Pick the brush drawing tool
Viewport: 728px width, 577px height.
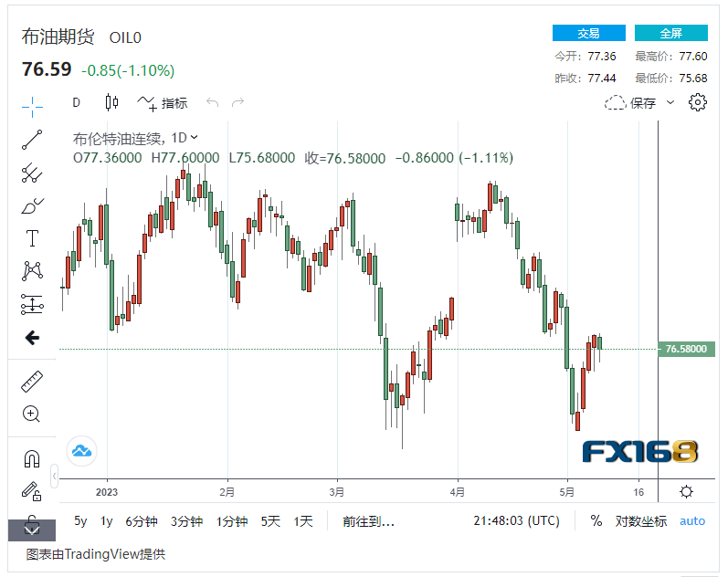[x=32, y=205]
